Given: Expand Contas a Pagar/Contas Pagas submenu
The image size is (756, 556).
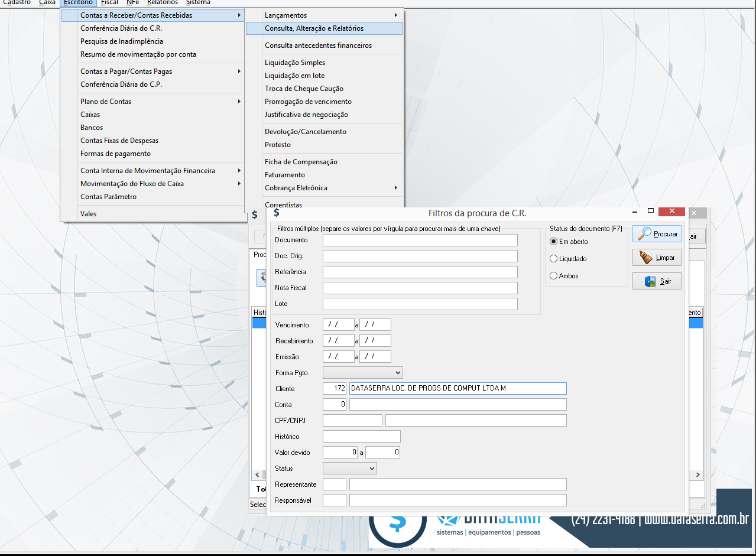Looking at the screenshot, I should point(153,71).
